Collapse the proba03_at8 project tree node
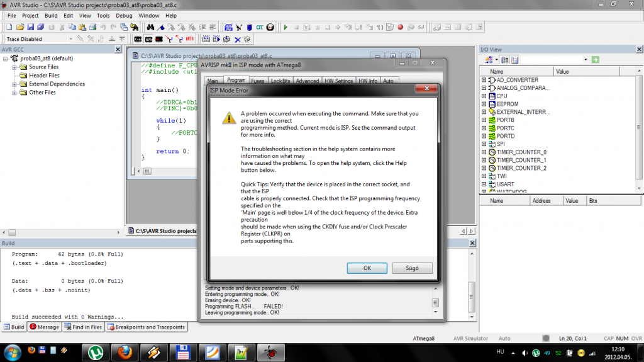The width and height of the screenshot is (644, 362). coord(5,59)
